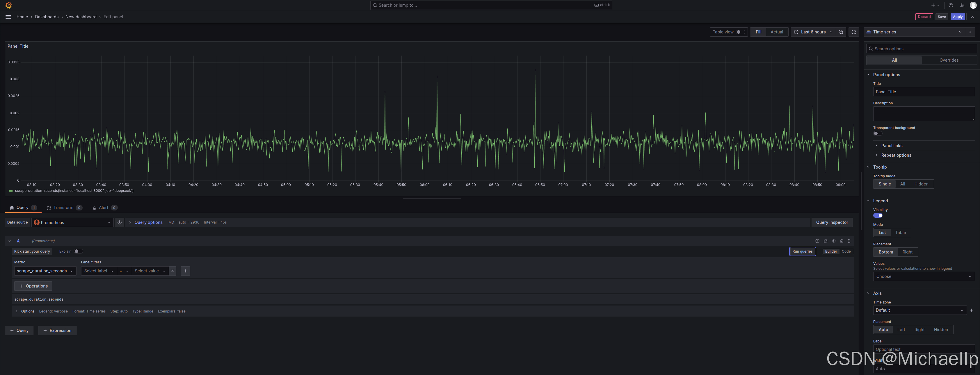Duplicate query A with copy icon
The height and width of the screenshot is (375, 980).
[x=825, y=241]
